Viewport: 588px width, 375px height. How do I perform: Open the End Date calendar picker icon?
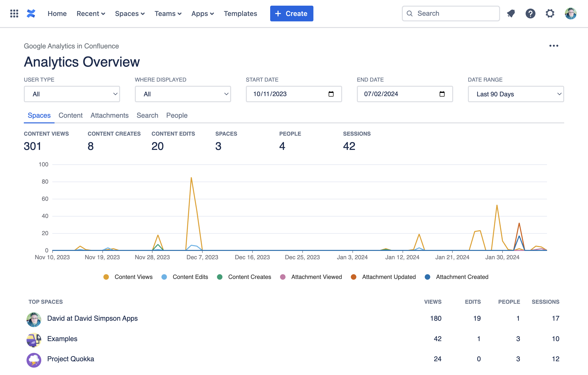(442, 94)
